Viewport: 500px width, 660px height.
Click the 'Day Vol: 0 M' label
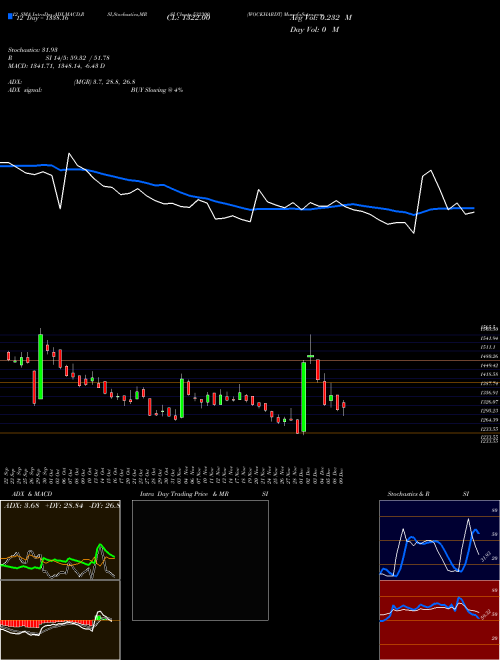(x=314, y=29)
